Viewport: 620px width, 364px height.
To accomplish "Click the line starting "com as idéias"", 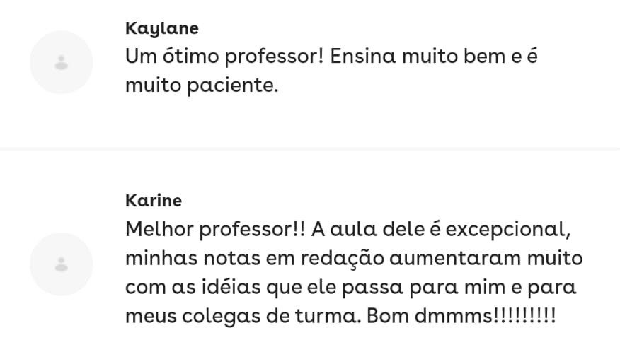I will pyautogui.click(x=350, y=287).
